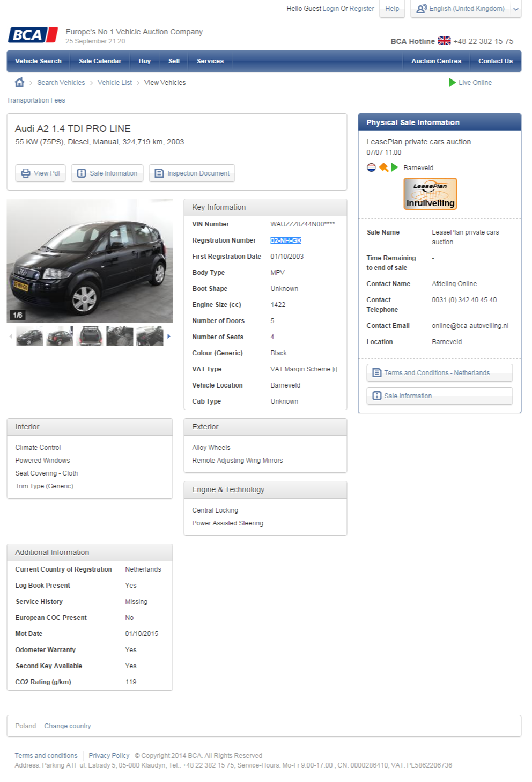Click the Key Information panel header
The width and height of the screenshot is (532, 782).
[x=265, y=207]
